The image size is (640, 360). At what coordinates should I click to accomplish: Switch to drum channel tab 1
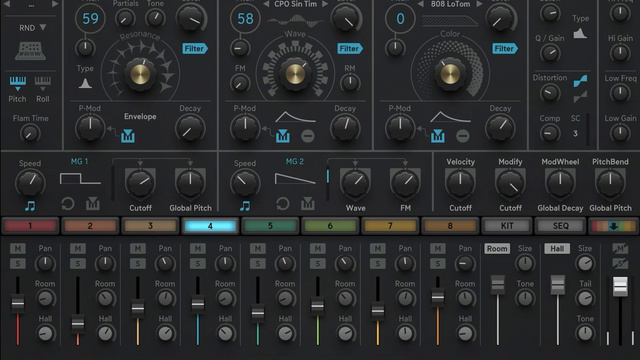(30, 226)
